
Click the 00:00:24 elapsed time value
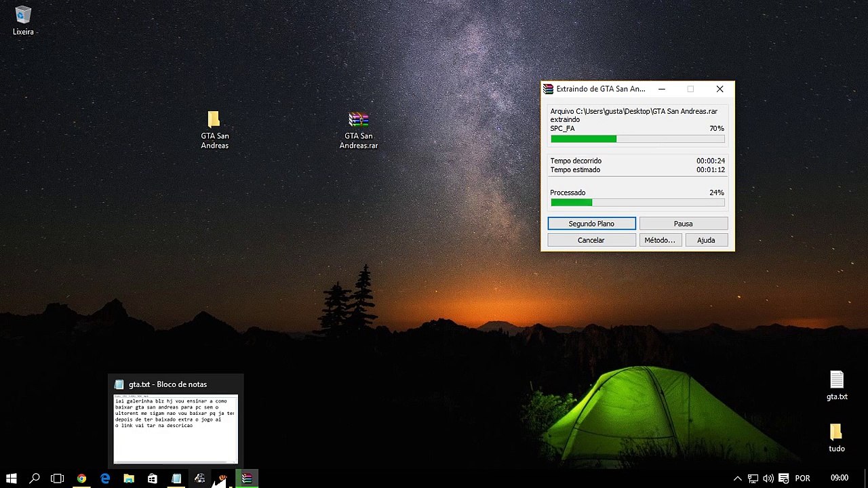711,161
